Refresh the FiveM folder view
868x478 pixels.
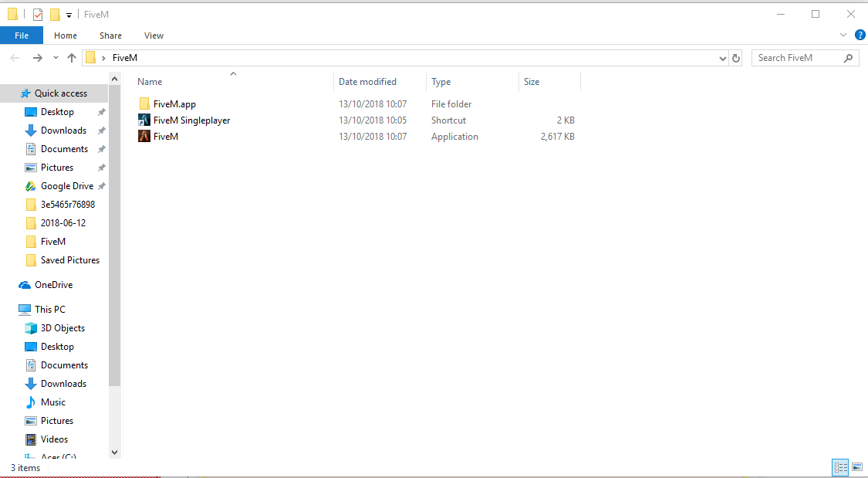[736, 58]
